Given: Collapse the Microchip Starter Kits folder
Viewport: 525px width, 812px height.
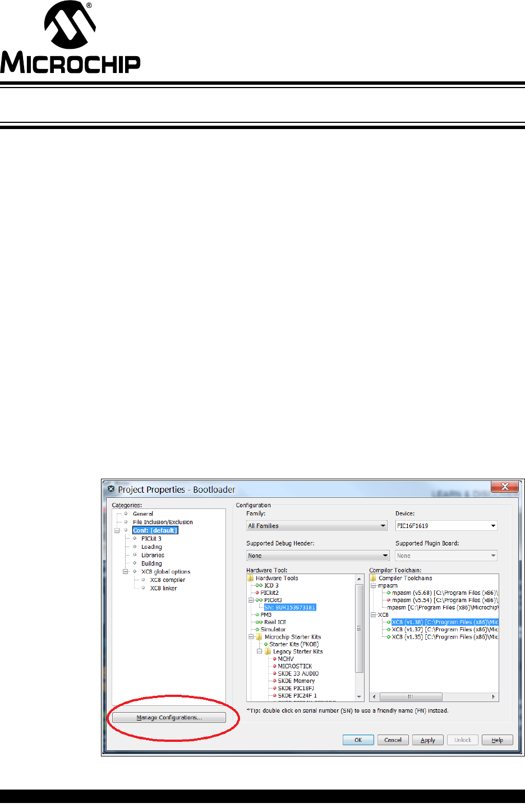Looking at the screenshot, I should 251,637.
